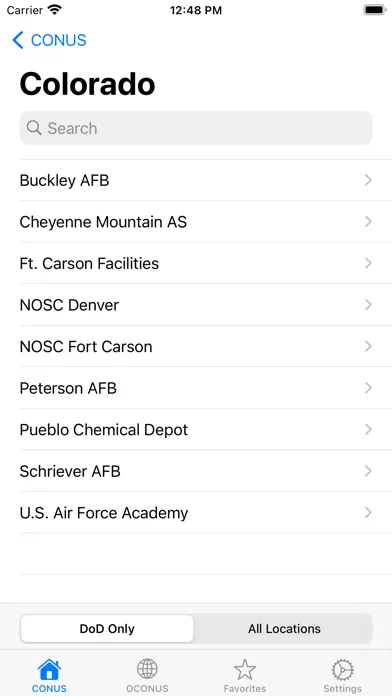Check the battery indicator in status bar
This screenshot has width=392, height=696.
pyautogui.click(x=375, y=10)
